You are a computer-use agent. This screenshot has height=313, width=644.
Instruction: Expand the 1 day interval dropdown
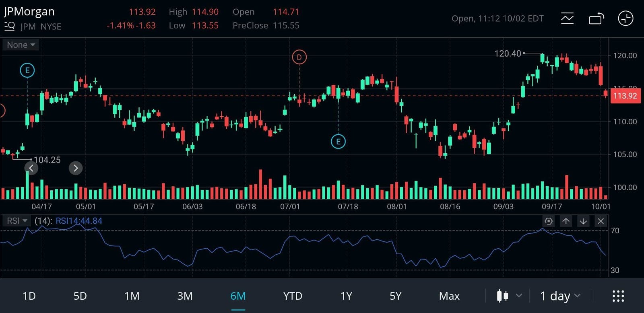(x=560, y=296)
